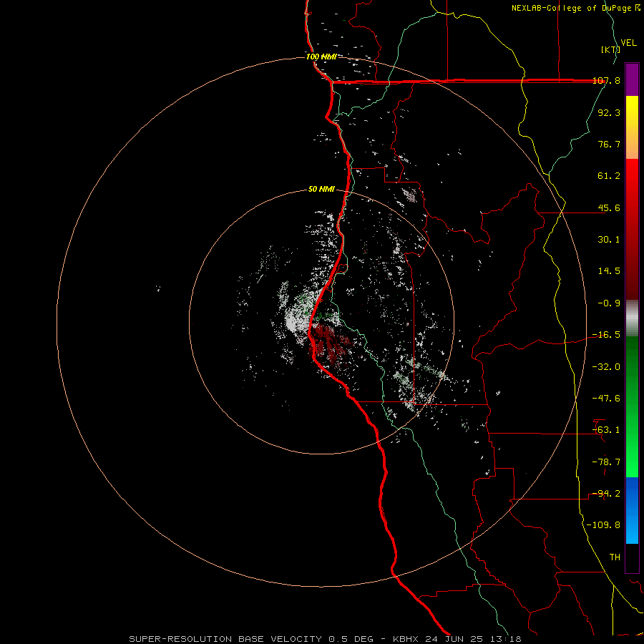Select the 61.2 scale value
This screenshot has width=644, height=644.
(609, 176)
